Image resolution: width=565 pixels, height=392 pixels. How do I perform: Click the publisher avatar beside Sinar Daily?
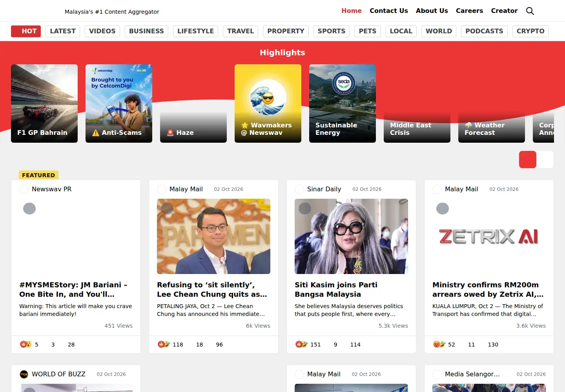299,189
